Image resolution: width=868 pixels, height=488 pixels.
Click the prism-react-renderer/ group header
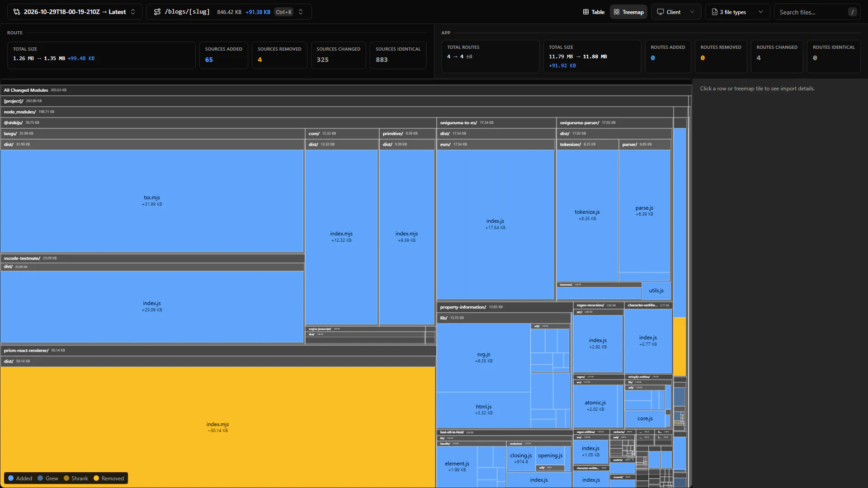pyautogui.click(x=218, y=350)
